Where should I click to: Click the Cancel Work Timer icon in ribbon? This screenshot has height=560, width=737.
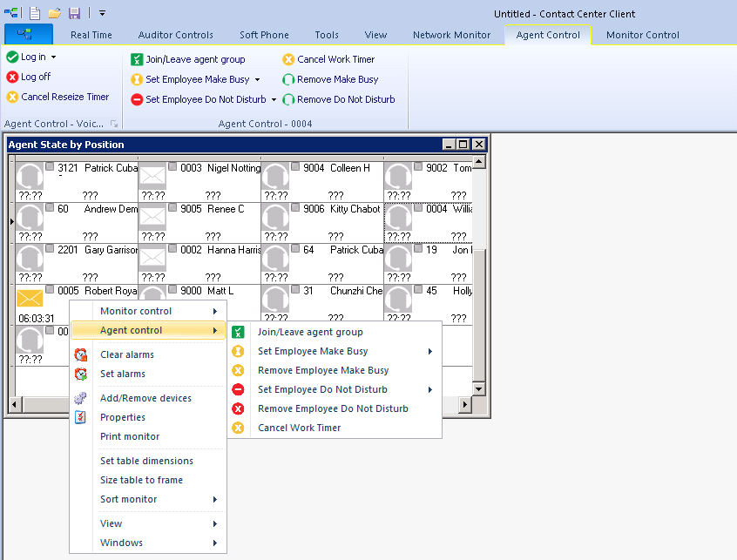tap(287, 59)
